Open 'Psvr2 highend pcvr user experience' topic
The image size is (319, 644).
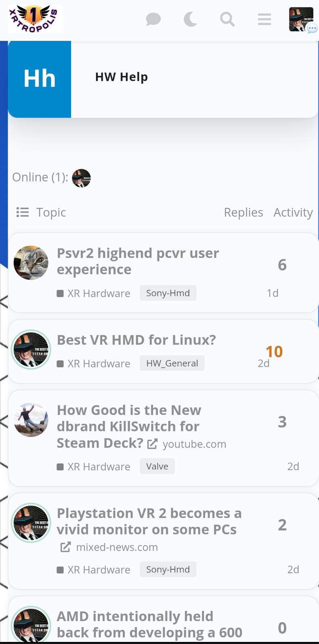click(138, 261)
